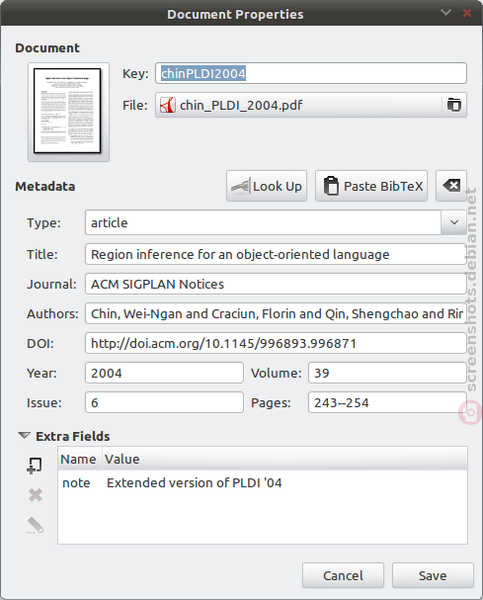Click the document preview thumbnail
The image size is (483, 600).
coord(68,111)
